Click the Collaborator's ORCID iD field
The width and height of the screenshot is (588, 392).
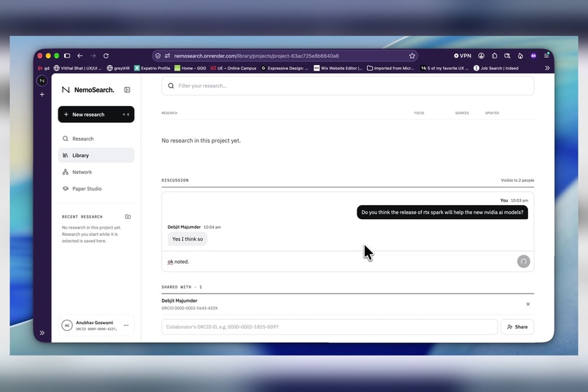[330, 327]
